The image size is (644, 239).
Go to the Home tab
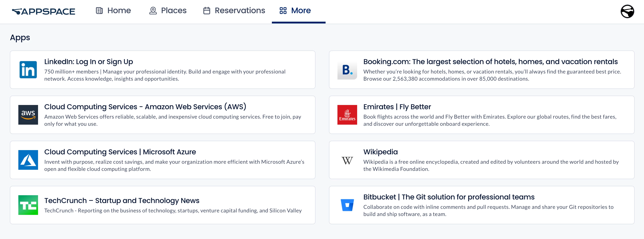click(113, 10)
